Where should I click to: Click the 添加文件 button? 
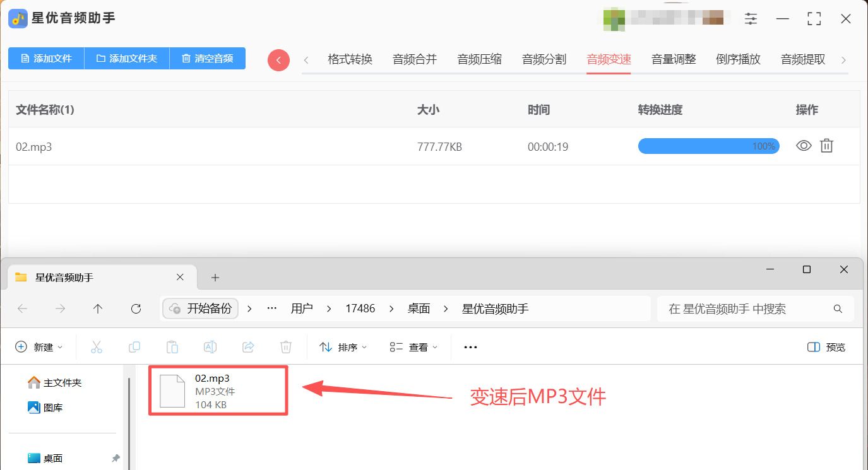[x=46, y=58]
